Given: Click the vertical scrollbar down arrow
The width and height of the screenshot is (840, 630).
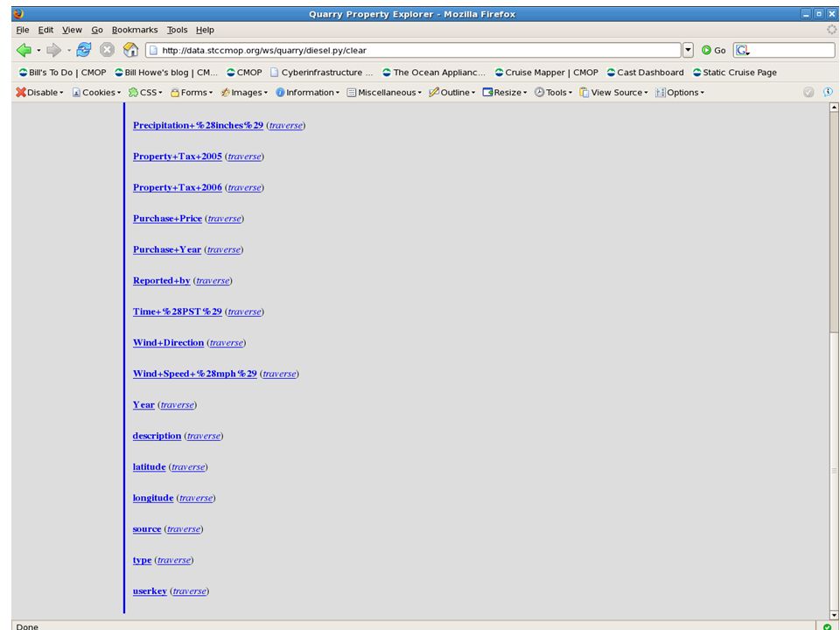Looking at the screenshot, I should click(834, 614).
